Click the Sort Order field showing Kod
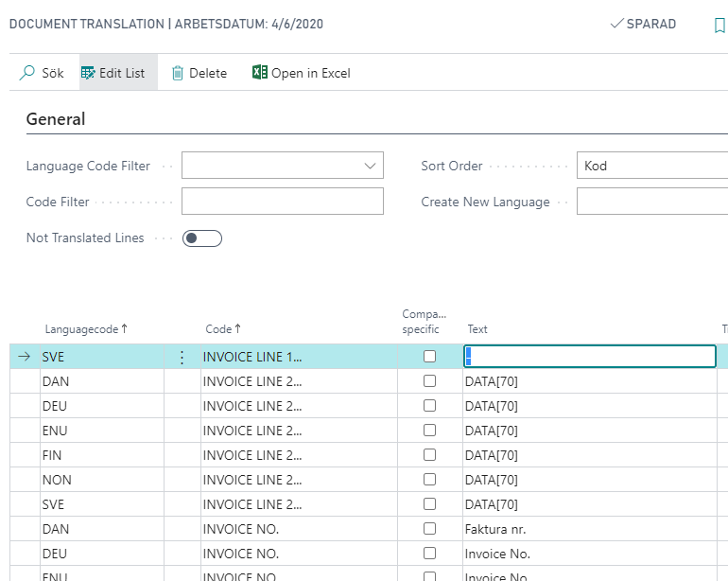 coord(651,166)
